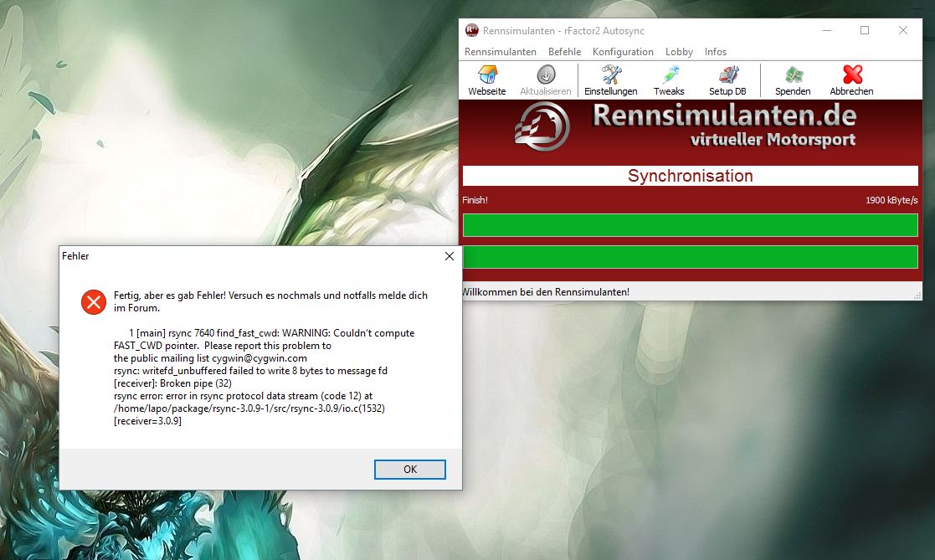Click the rFactor2 Autosync title bar icon

[472, 31]
